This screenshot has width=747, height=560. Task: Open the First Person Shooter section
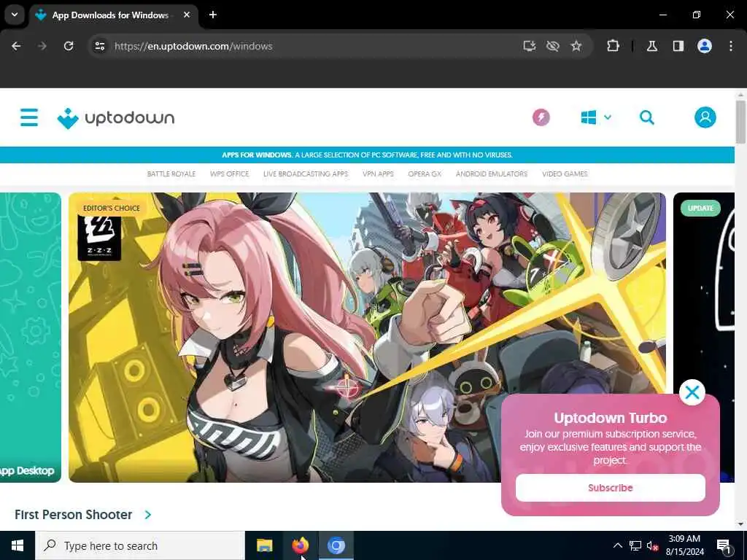[x=74, y=515]
